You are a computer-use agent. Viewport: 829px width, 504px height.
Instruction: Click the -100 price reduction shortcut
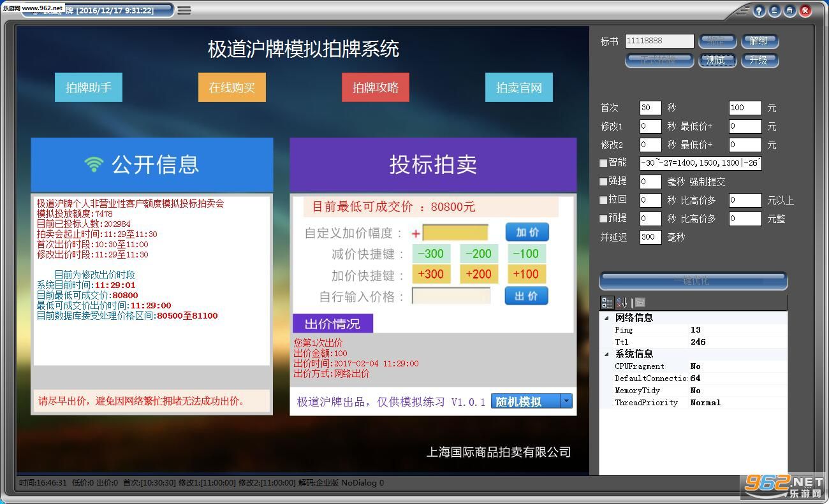[527, 254]
